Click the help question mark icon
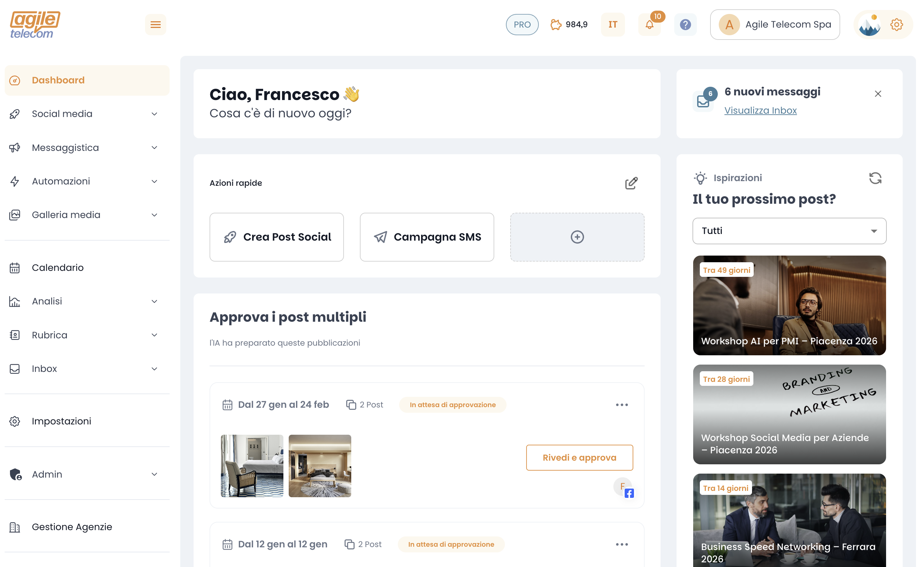The height and width of the screenshot is (567, 924). [685, 25]
